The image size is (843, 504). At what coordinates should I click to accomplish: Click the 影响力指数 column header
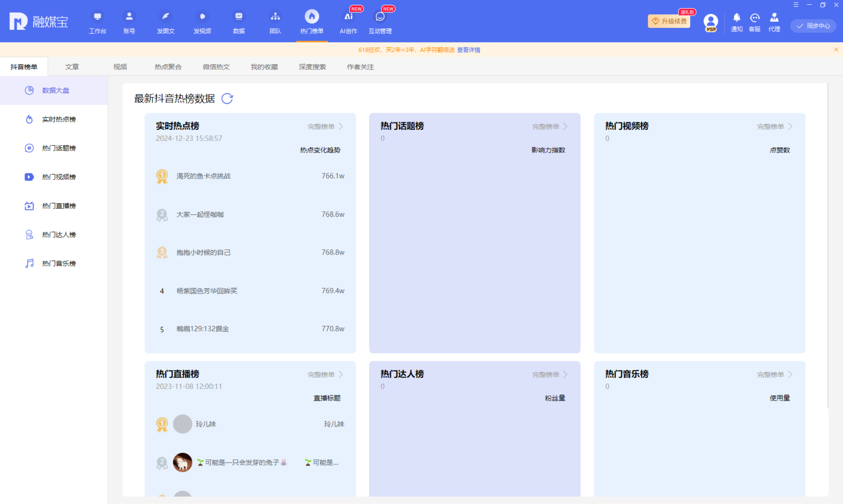548,150
